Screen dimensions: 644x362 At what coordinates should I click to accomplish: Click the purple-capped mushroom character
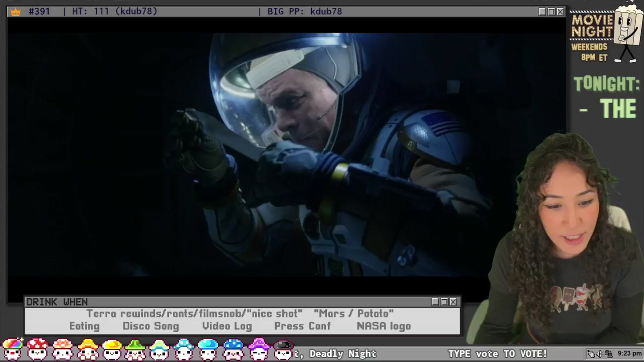pos(259,349)
